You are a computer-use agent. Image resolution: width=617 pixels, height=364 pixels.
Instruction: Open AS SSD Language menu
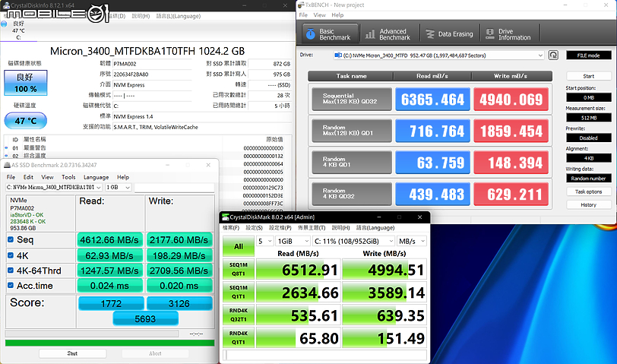click(96, 177)
